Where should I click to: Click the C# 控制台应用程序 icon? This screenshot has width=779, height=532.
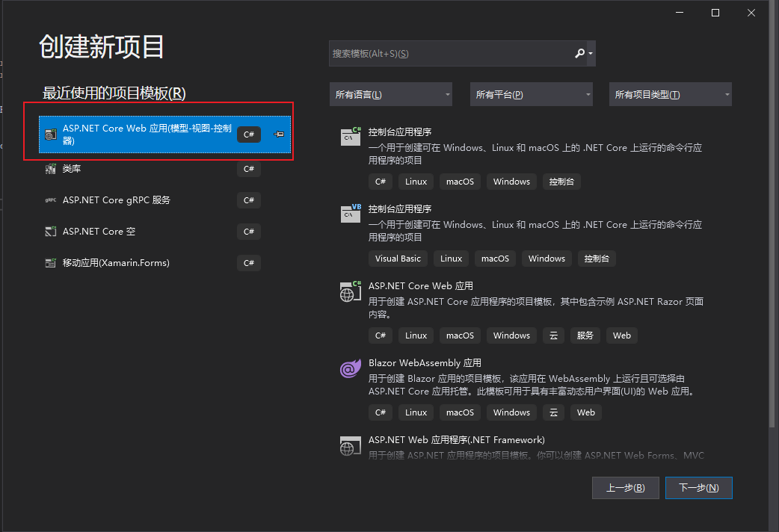point(351,136)
